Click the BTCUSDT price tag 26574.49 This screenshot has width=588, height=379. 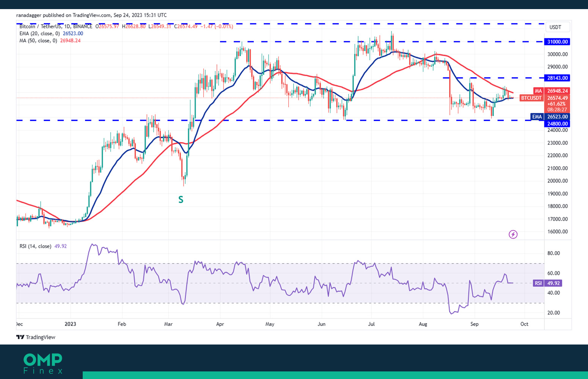545,98
